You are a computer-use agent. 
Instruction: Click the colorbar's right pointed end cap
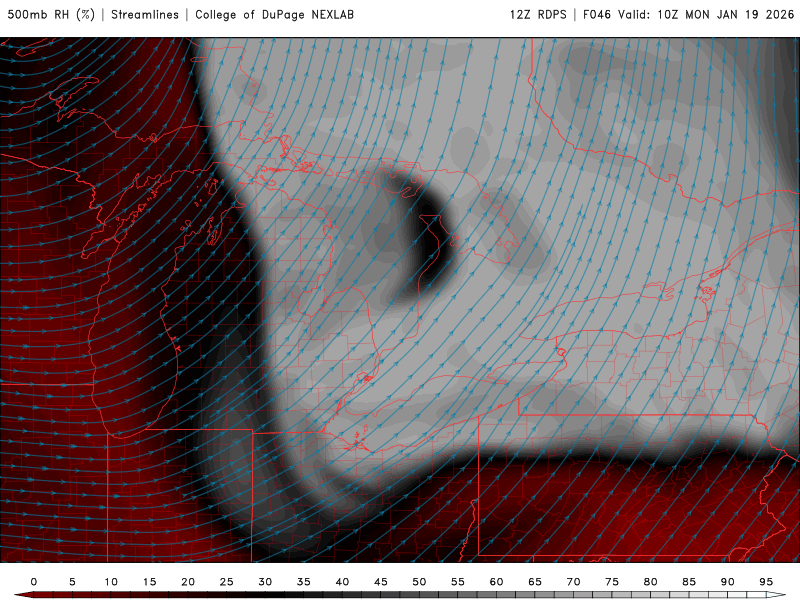[x=777, y=595]
